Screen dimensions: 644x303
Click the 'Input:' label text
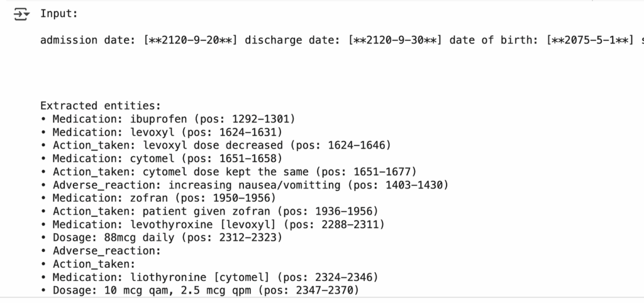[x=59, y=14]
